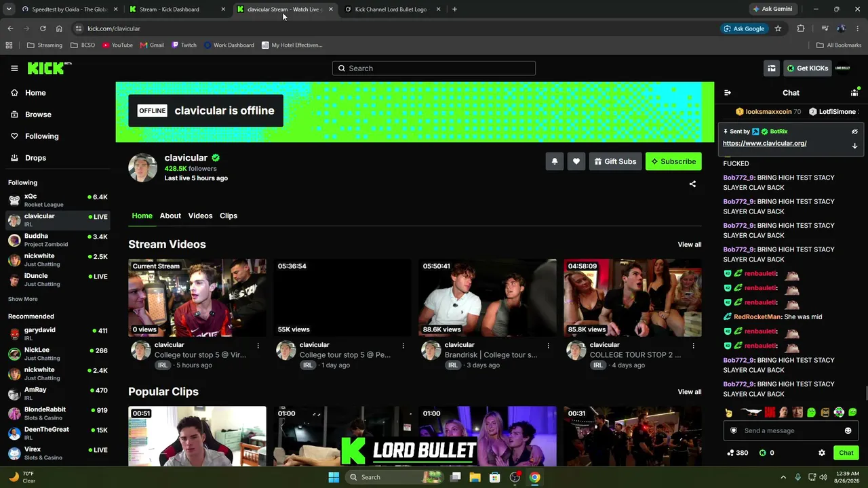This screenshot has width=868, height=488.
Task: Open File Explorer from the taskbar
Action: pyautogui.click(x=475, y=477)
